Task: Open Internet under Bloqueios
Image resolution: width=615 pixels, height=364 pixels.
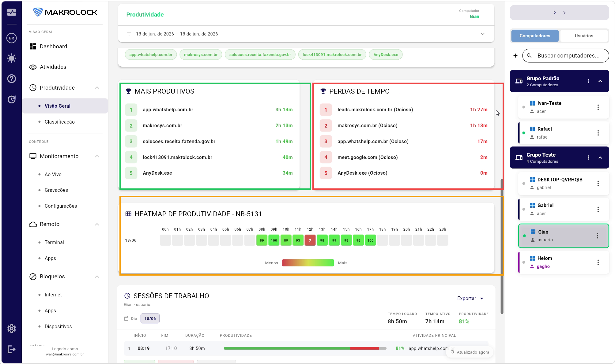Action: pos(53,295)
